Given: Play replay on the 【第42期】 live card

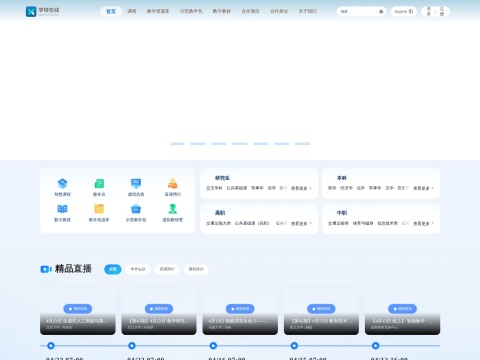Looking at the screenshot, I should tap(321, 309).
